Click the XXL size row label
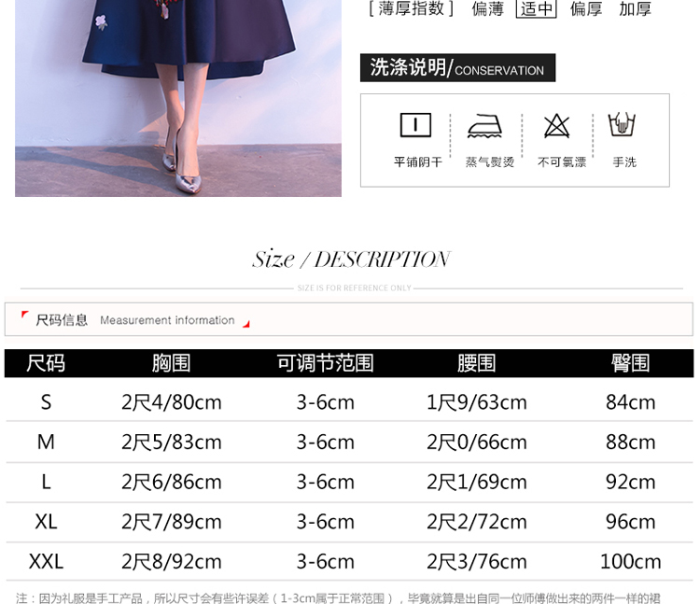Image resolution: width=700 pixels, height=604 pixels. click(x=46, y=562)
